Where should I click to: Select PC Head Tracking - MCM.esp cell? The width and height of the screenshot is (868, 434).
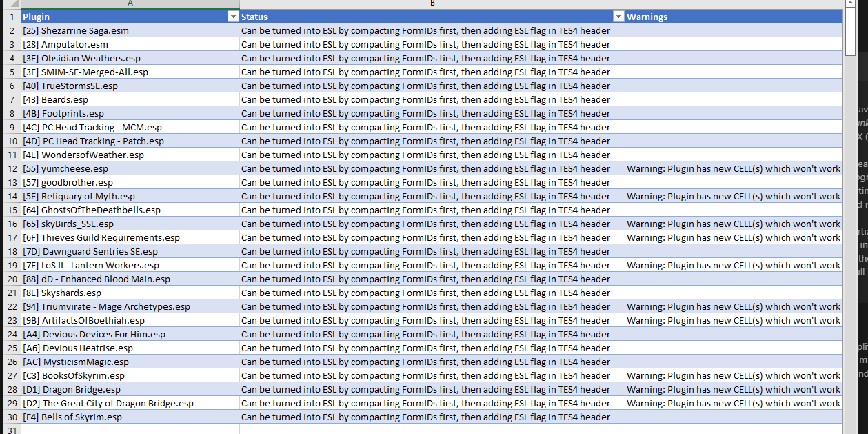(x=130, y=127)
